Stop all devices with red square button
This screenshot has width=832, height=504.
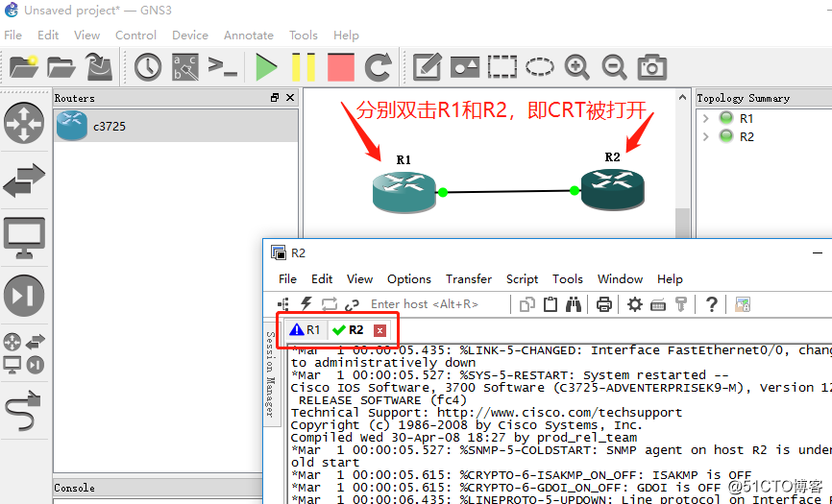341,67
